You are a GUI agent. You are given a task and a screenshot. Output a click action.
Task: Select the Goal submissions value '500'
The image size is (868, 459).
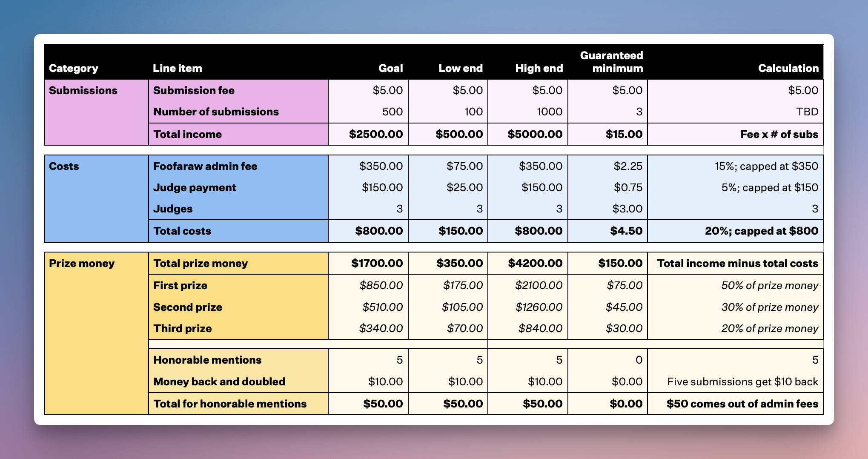tap(392, 112)
